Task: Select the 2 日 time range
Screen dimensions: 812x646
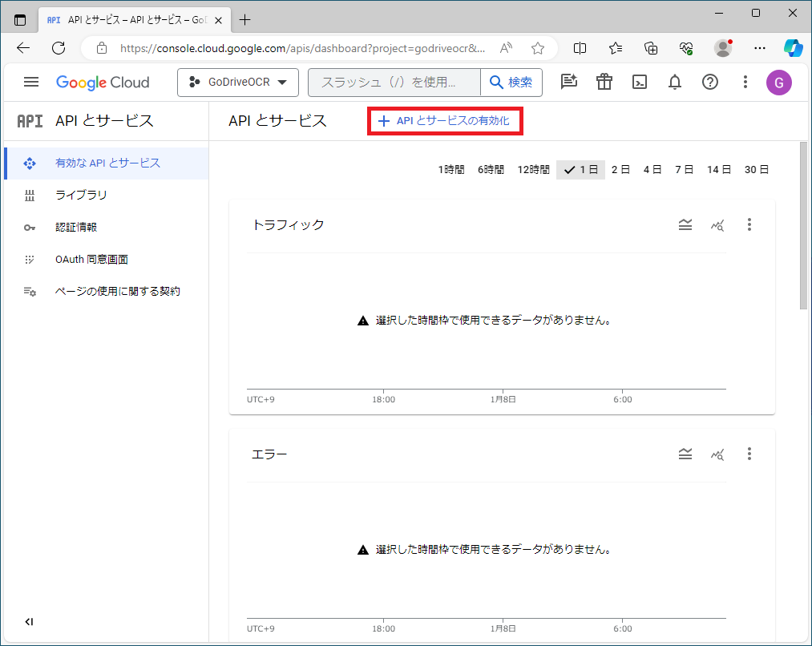Action: (x=620, y=170)
